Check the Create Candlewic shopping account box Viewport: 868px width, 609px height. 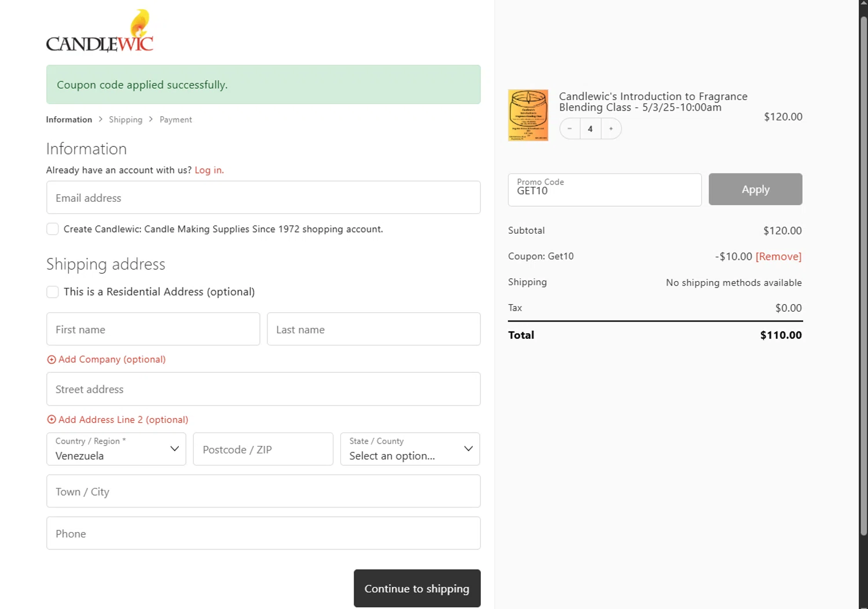point(53,229)
